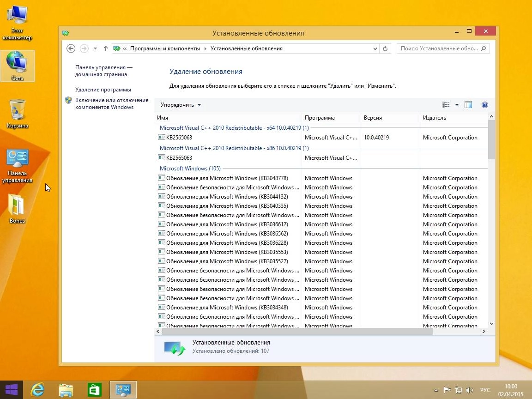532x399 pixels.
Task: Open the network tray icon
Action: 459,390
